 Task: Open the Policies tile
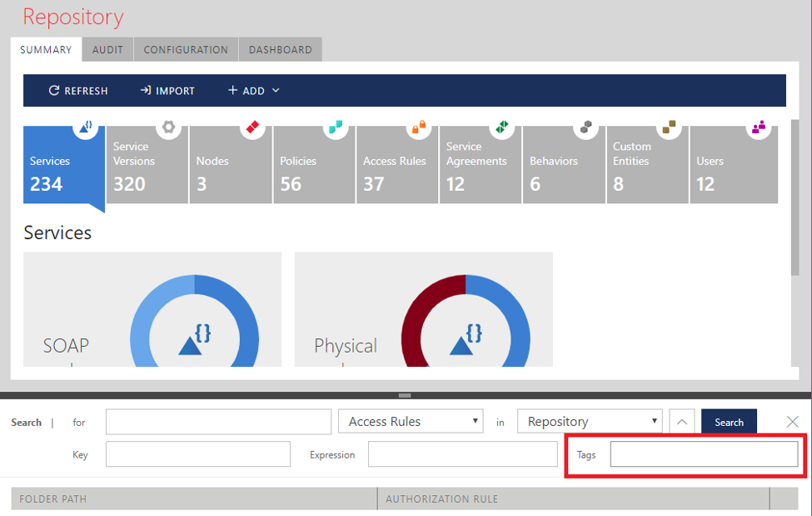click(x=314, y=164)
